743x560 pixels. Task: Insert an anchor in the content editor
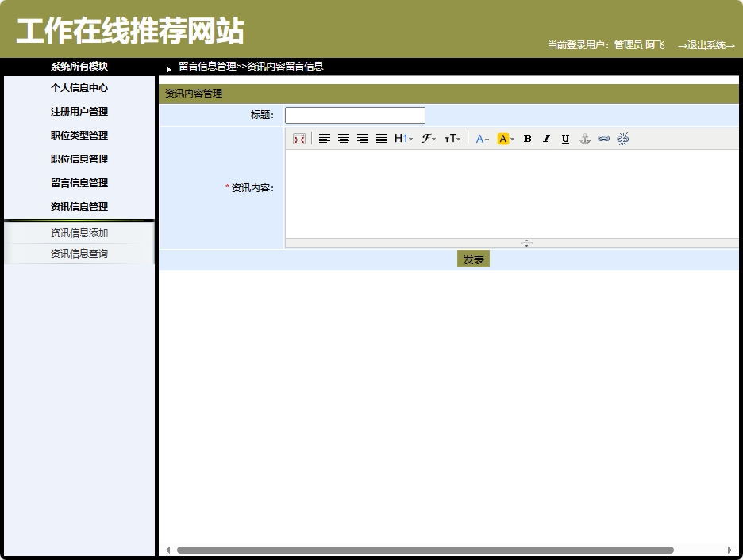coord(584,139)
